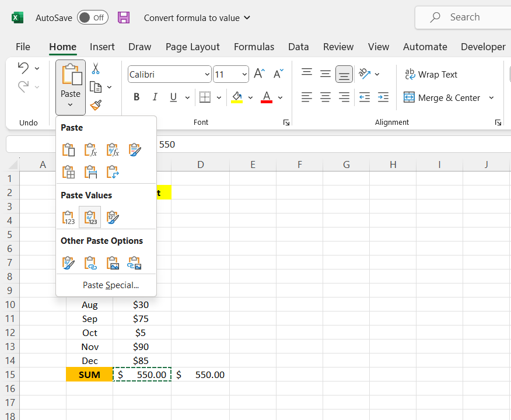Screen dimensions: 511x420
Task: Select the Paste Formulas fx icon
Action: (90, 150)
